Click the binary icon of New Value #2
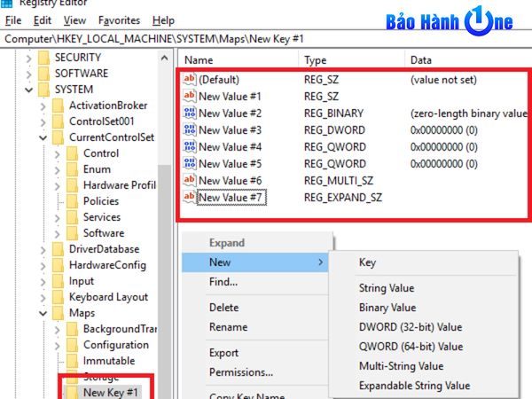Image resolution: width=532 pixels, height=399 pixels. pos(188,113)
